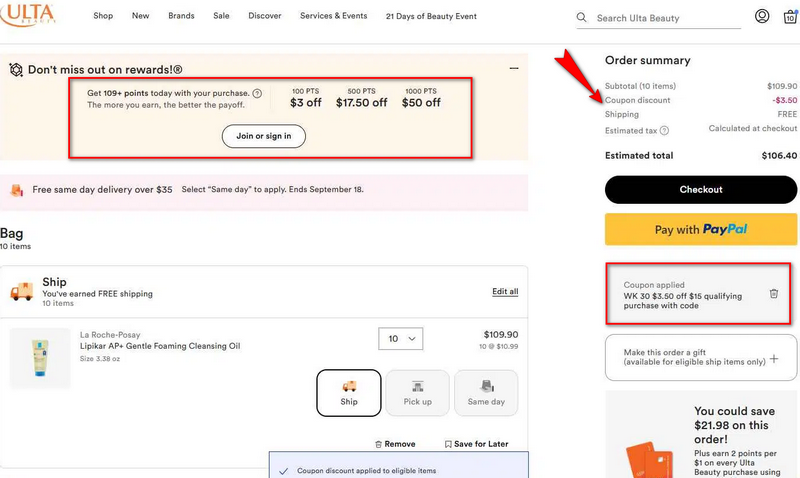The width and height of the screenshot is (800, 478).
Task: Select the Same day delivery option
Action: click(x=486, y=392)
